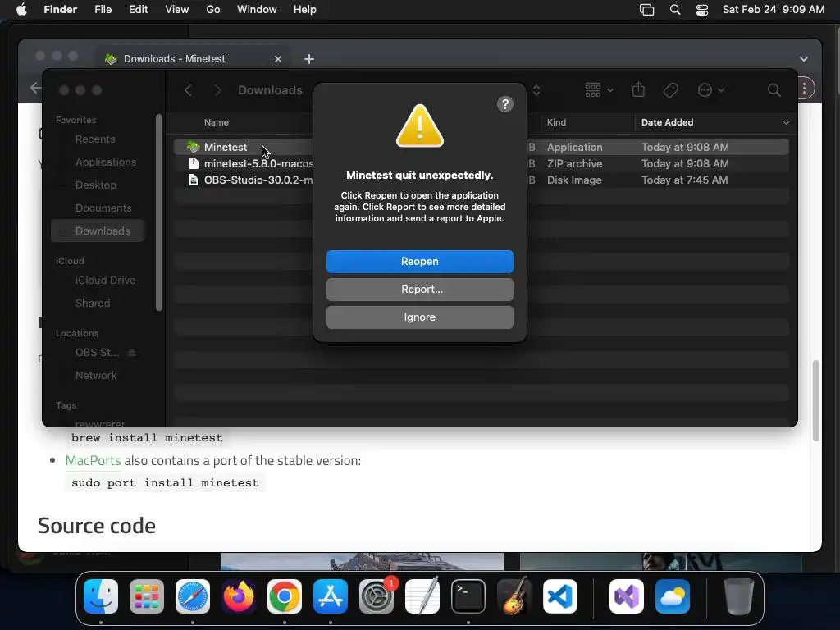The height and width of the screenshot is (630, 840).
Task: Open Desktop in Finder sidebar
Action: [96, 185]
